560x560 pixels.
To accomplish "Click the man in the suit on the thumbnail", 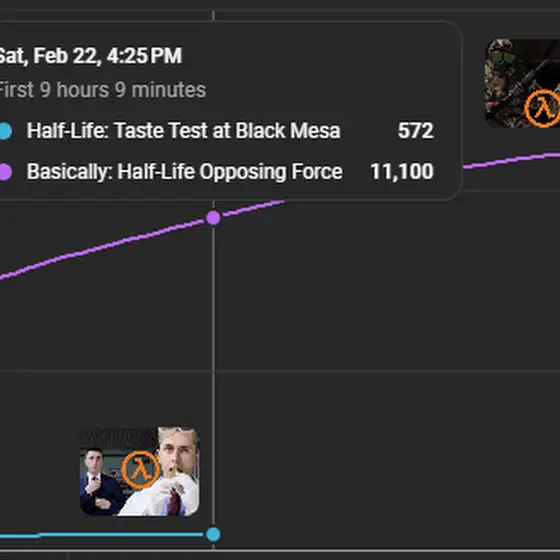I will pos(98,480).
